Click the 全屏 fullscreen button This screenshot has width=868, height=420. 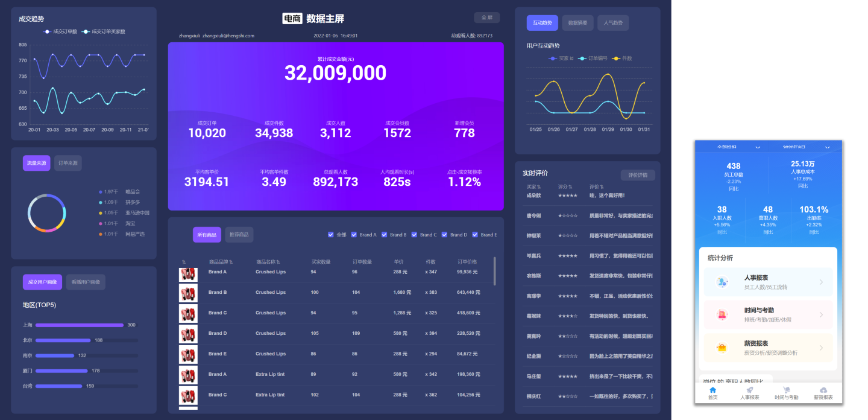click(486, 17)
